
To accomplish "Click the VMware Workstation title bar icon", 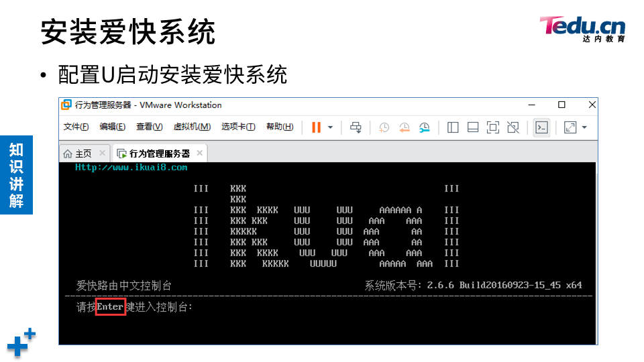I will coord(66,105).
